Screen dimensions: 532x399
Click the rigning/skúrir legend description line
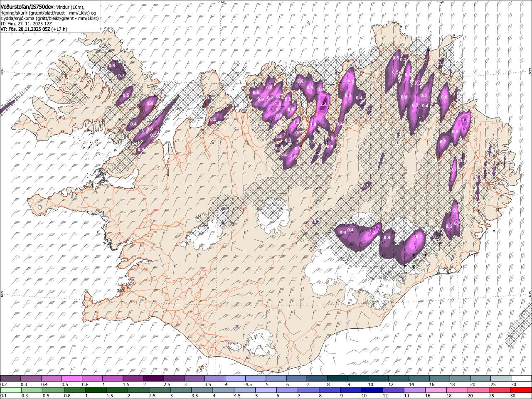tap(48, 13)
